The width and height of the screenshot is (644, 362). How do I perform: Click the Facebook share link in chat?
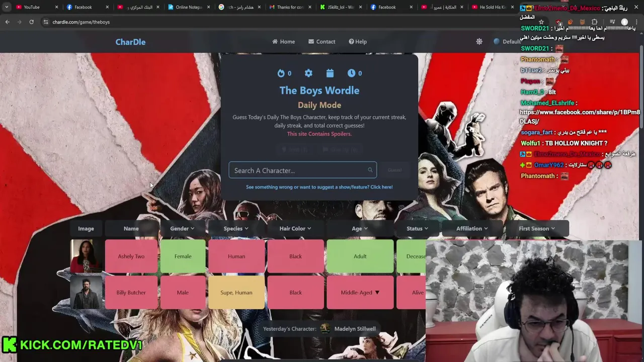(580, 117)
